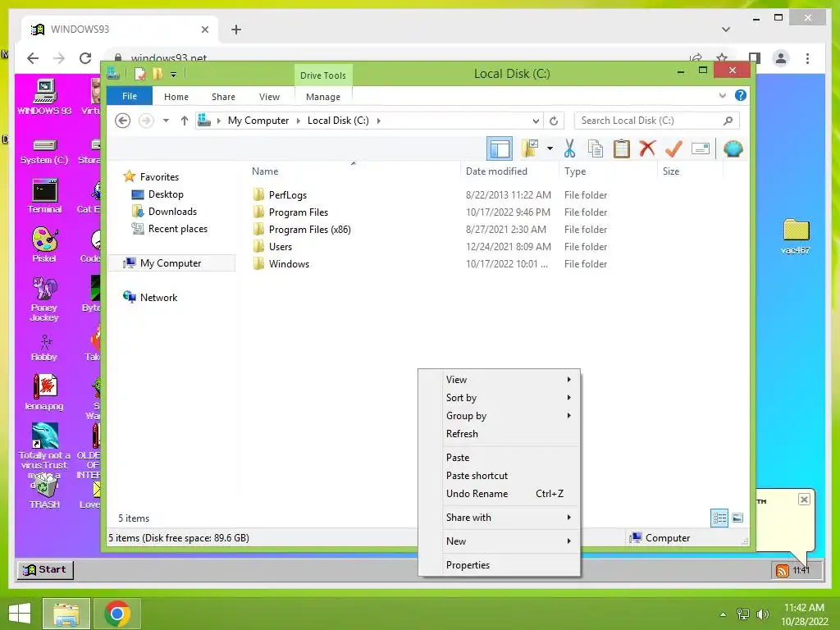The image size is (840, 630).
Task: Click the quick access New folder icon
Action: tap(157, 74)
